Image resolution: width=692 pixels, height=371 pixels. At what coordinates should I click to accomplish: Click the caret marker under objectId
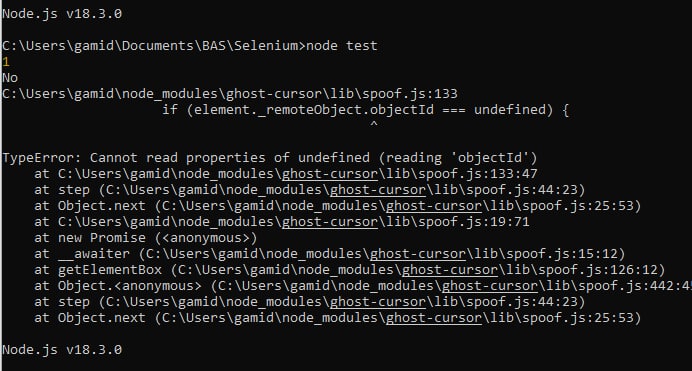pos(374,124)
